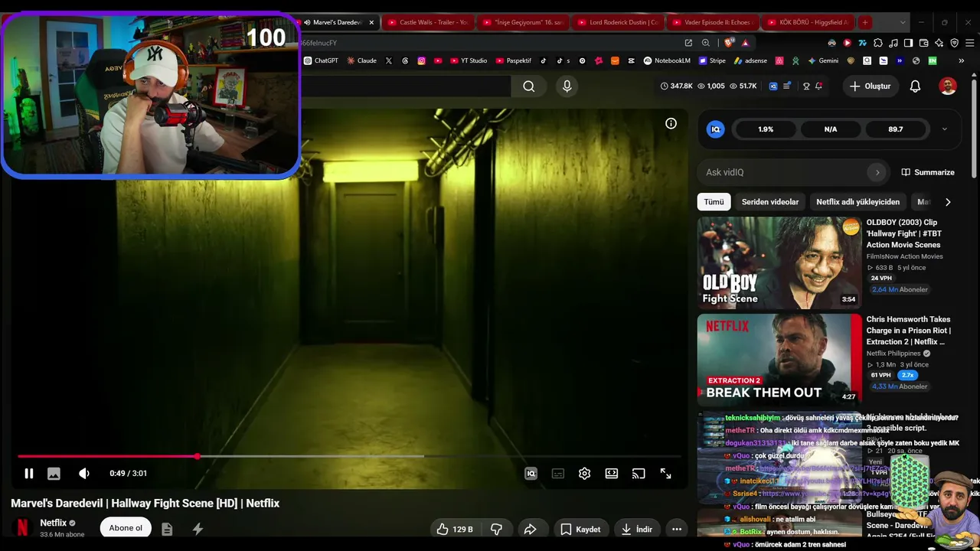Dislike the Daredevil video

496,529
